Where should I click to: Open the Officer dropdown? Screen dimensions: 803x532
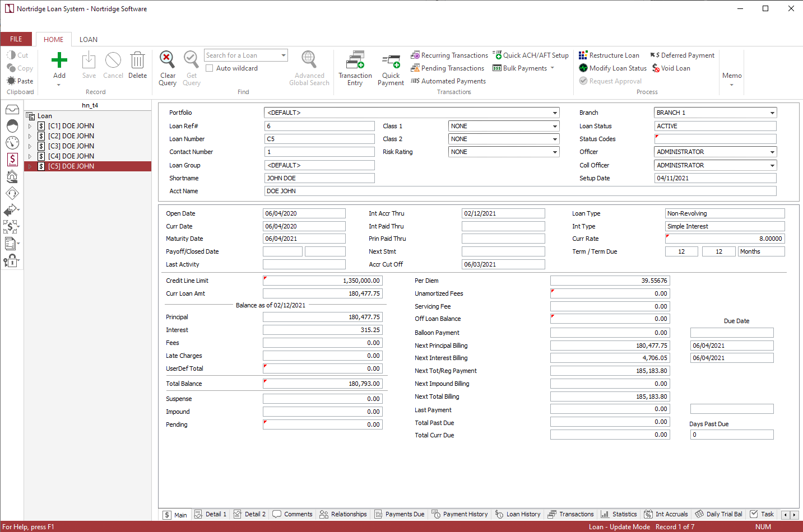pos(772,152)
